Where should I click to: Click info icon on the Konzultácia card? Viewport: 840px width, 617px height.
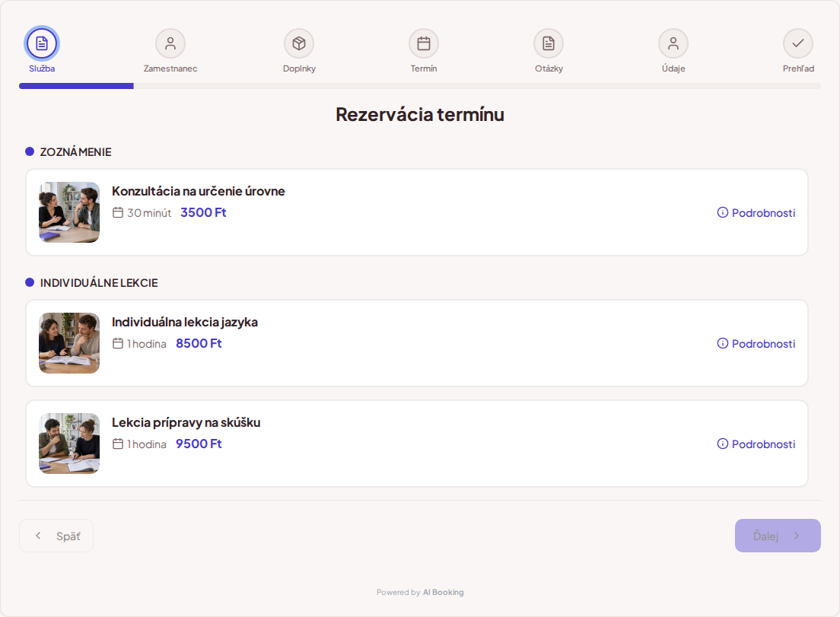coord(723,212)
